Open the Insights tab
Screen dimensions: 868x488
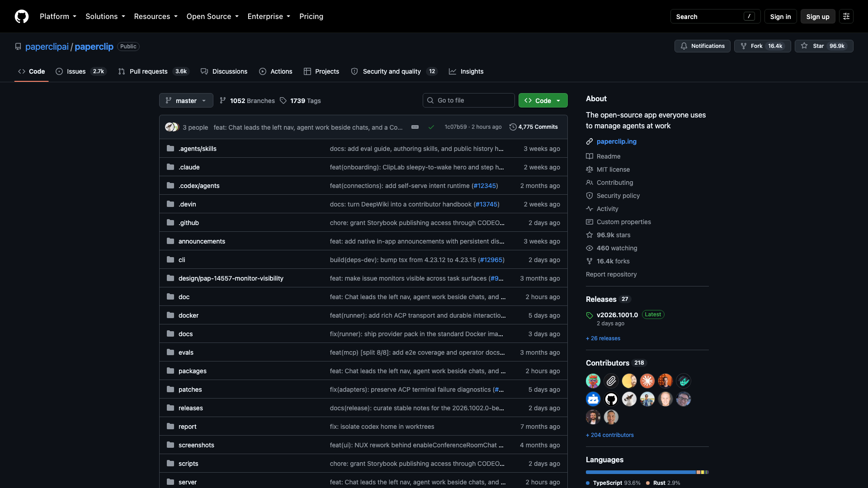[x=466, y=71]
